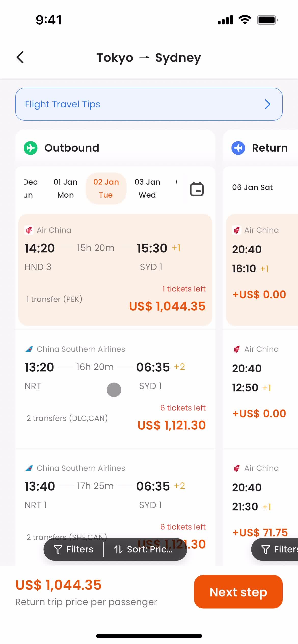Select China Southern 13:20 flight via DLC,CAN
Screen dimensions: 298x644
point(115,389)
